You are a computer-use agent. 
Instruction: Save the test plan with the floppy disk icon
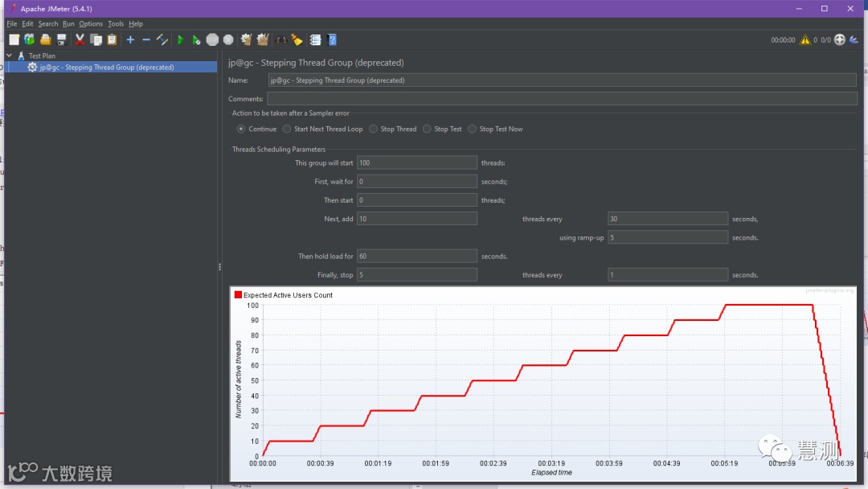(x=61, y=39)
